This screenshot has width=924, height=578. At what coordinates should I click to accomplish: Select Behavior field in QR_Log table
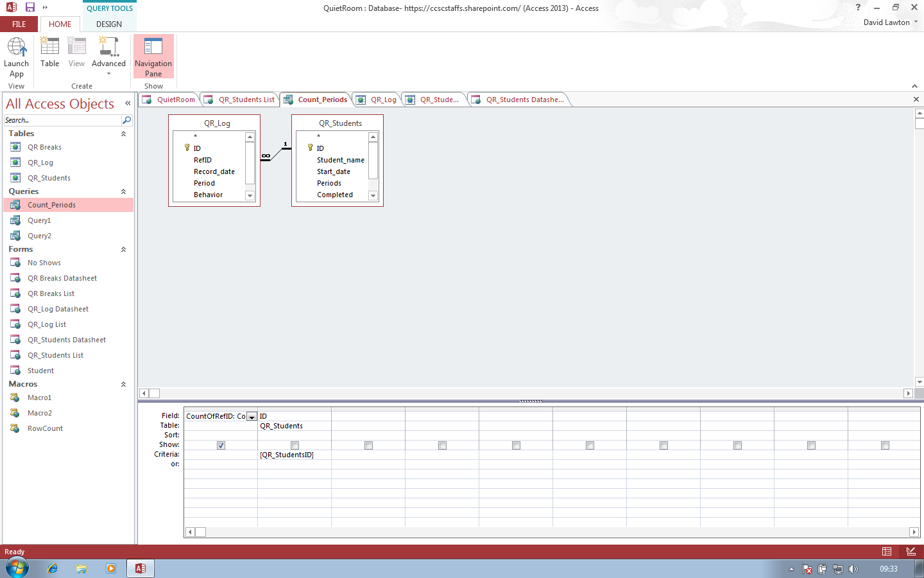click(x=209, y=195)
